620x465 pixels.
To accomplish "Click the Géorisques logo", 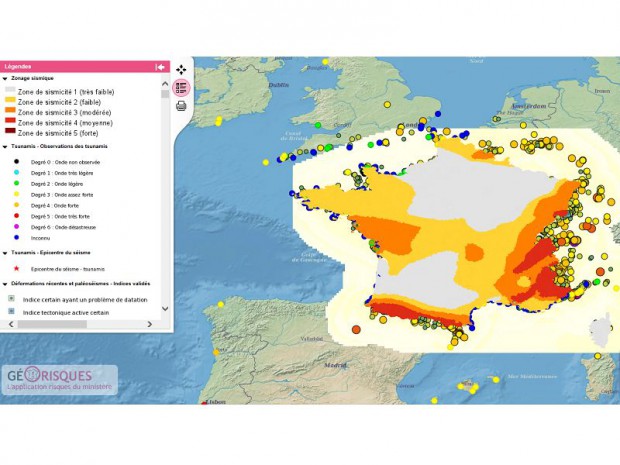I will pos(60,380).
